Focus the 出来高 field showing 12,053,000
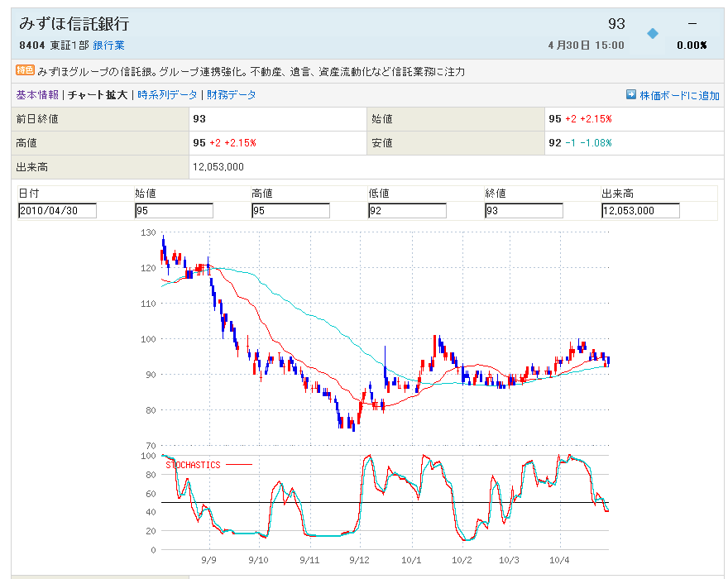 tap(640, 211)
